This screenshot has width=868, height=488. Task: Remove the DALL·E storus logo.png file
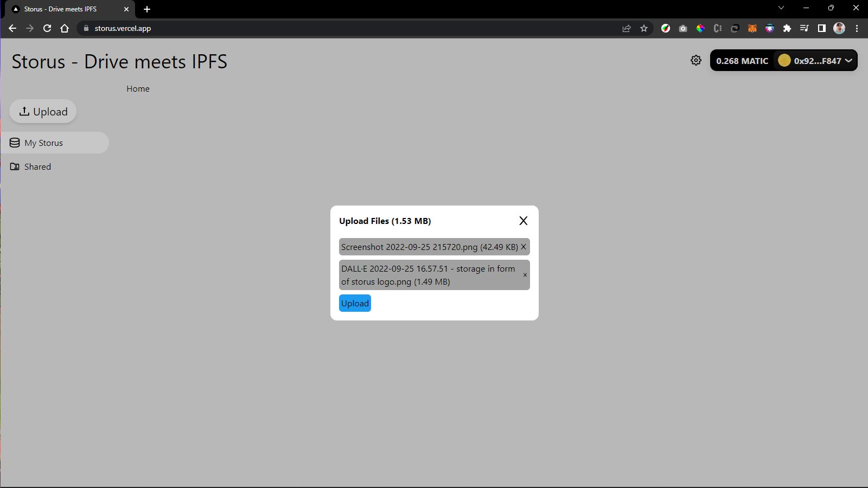525,275
